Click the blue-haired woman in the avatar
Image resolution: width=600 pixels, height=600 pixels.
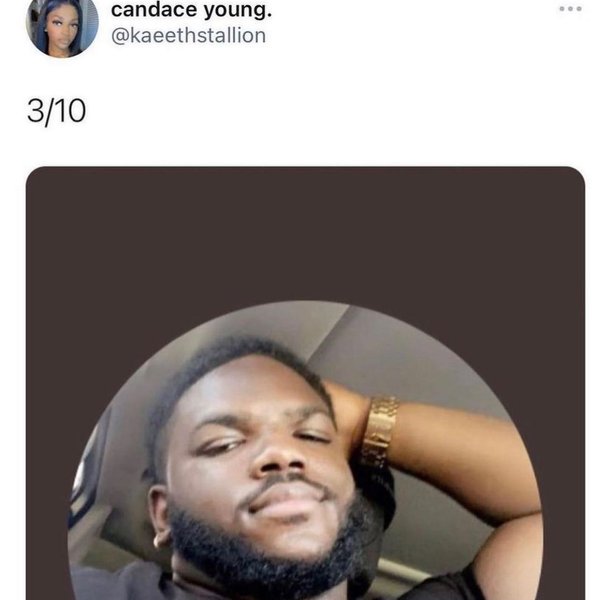pyautogui.click(x=60, y=27)
